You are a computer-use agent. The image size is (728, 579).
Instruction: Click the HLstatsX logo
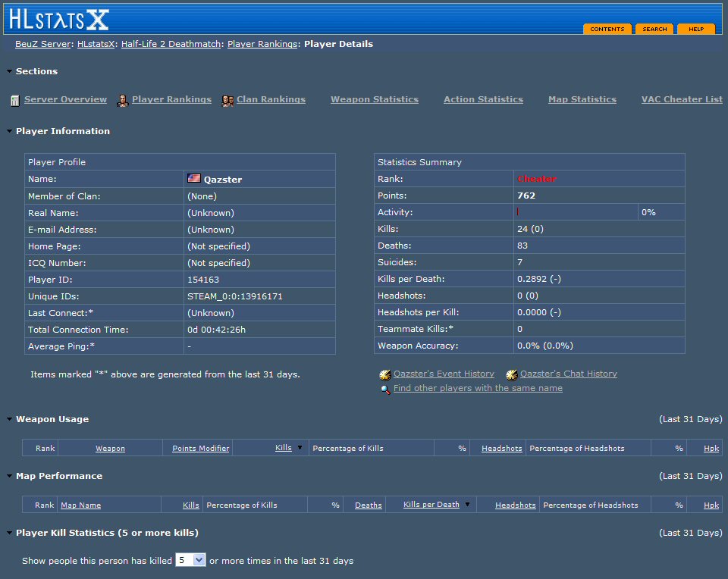click(x=59, y=20)
